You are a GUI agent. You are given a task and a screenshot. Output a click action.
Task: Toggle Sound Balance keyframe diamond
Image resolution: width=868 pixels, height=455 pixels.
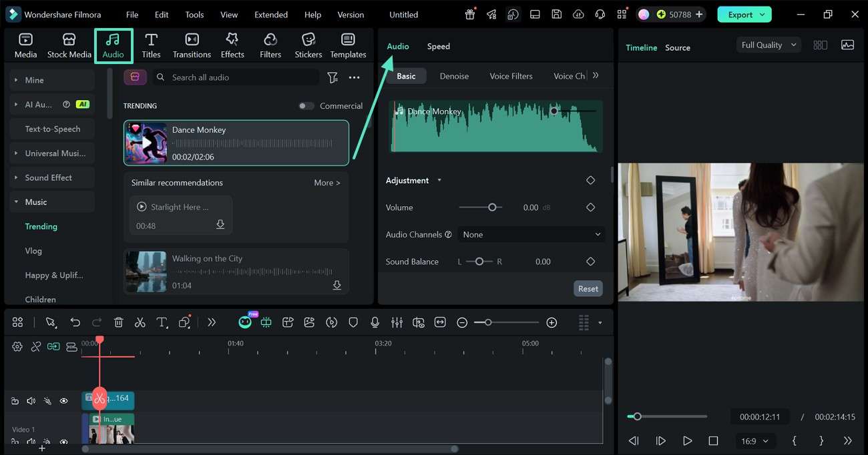[x=590, y=262]
